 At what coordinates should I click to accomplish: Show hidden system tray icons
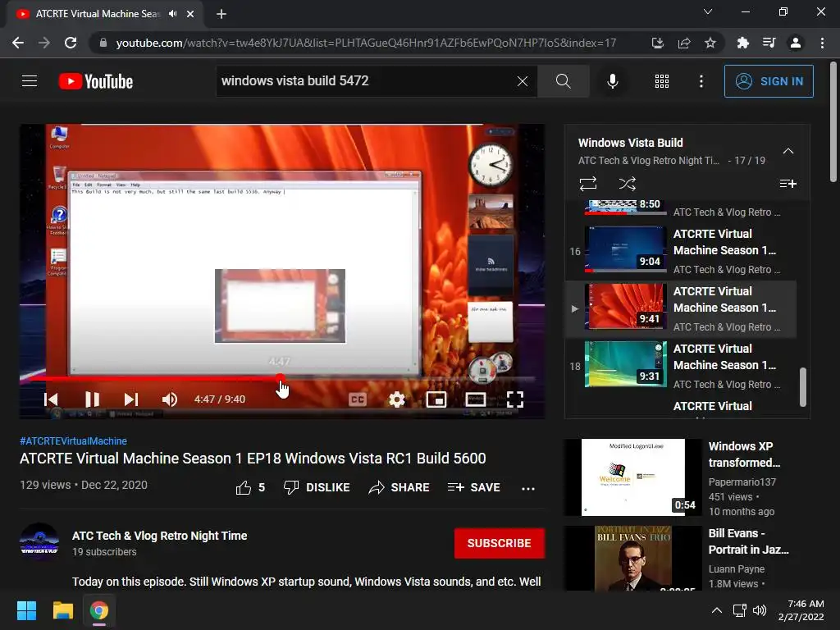pyautogui.click(x=716, y=610)
